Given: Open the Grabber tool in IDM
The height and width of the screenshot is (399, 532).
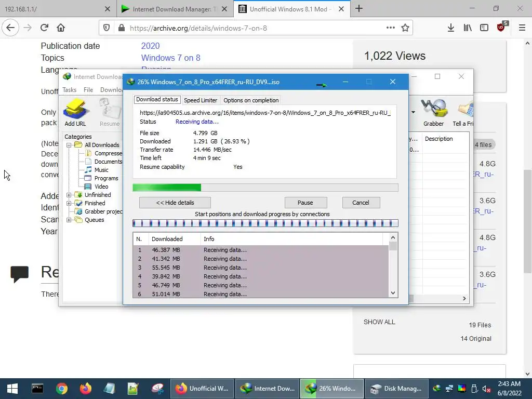Looking at the screenshot, I should [434, 113].
